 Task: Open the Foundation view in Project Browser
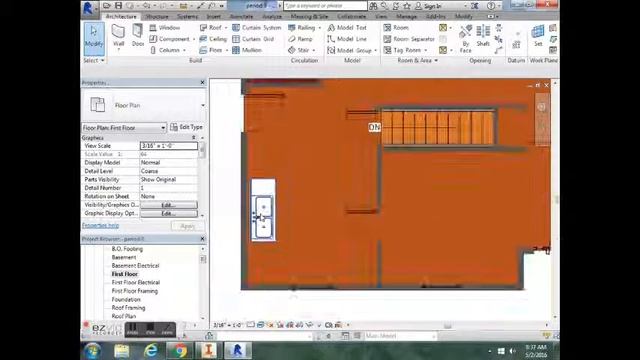coord(126,300)
